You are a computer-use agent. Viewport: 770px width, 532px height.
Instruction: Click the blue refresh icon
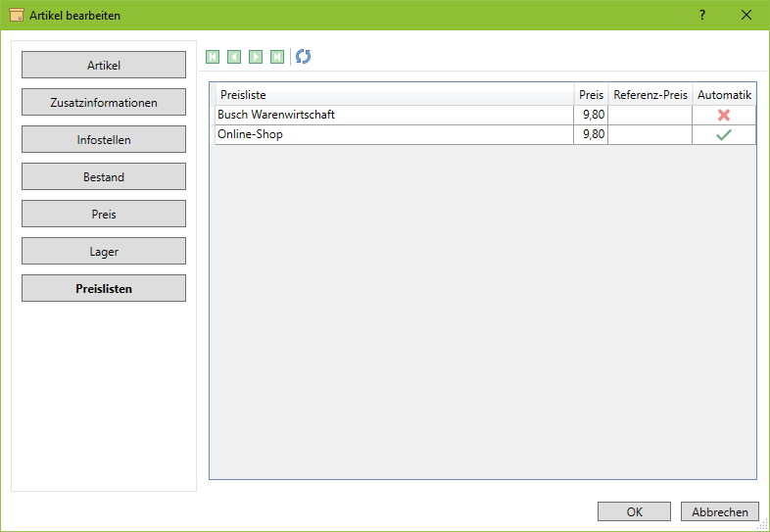[304, 57]
